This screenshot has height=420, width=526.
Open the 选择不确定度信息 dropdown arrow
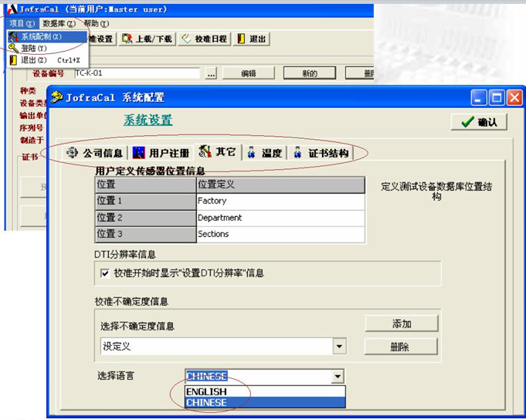click(x=339, y=346)
